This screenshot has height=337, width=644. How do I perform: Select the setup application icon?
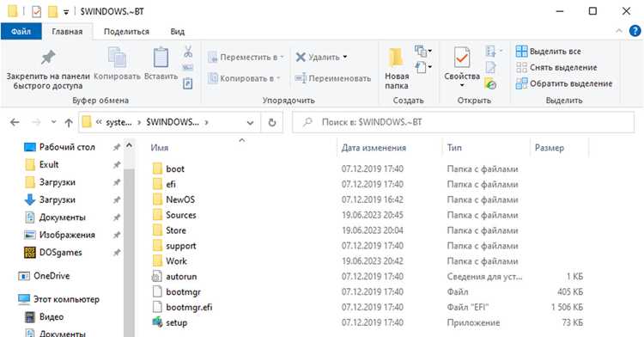point(157,322)
